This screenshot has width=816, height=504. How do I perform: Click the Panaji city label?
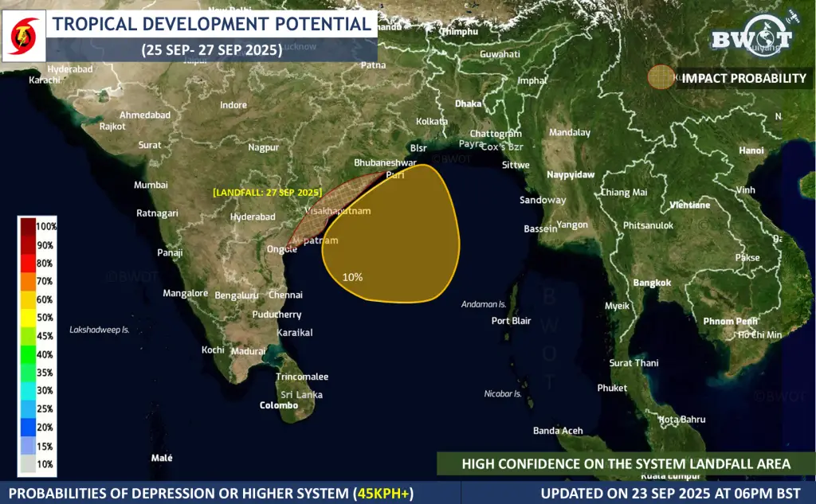170,252
